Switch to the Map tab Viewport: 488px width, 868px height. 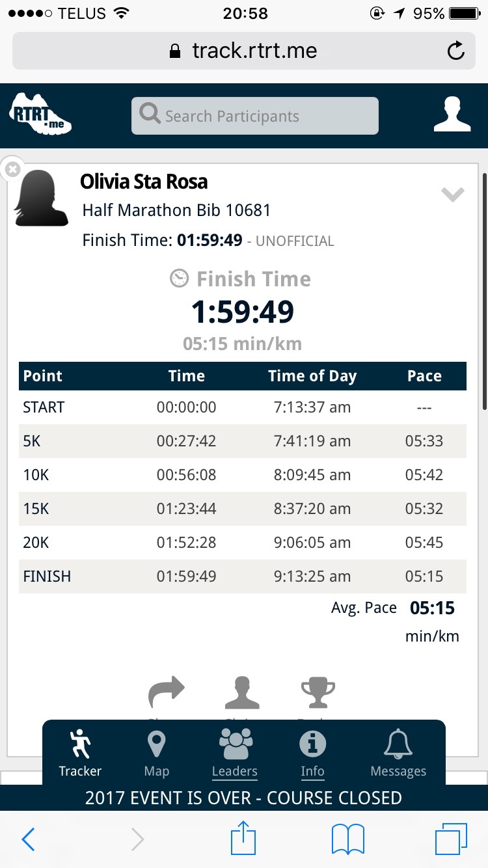(156, 753)
